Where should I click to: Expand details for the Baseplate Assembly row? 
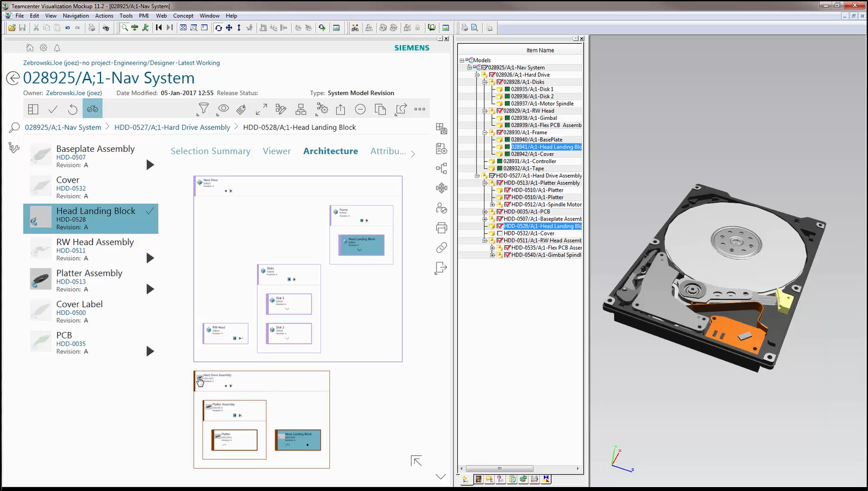click(150, 164)
